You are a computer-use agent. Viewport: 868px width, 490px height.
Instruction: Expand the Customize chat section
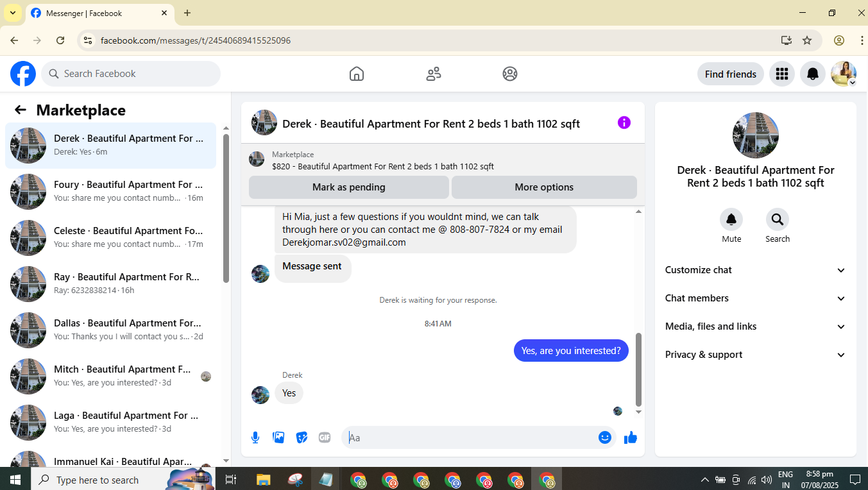[x=756, y=270]
